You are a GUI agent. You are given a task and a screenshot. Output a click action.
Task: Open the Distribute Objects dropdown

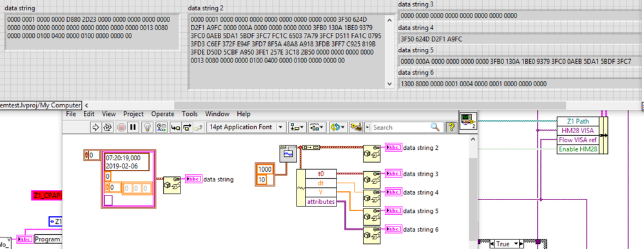317,127
